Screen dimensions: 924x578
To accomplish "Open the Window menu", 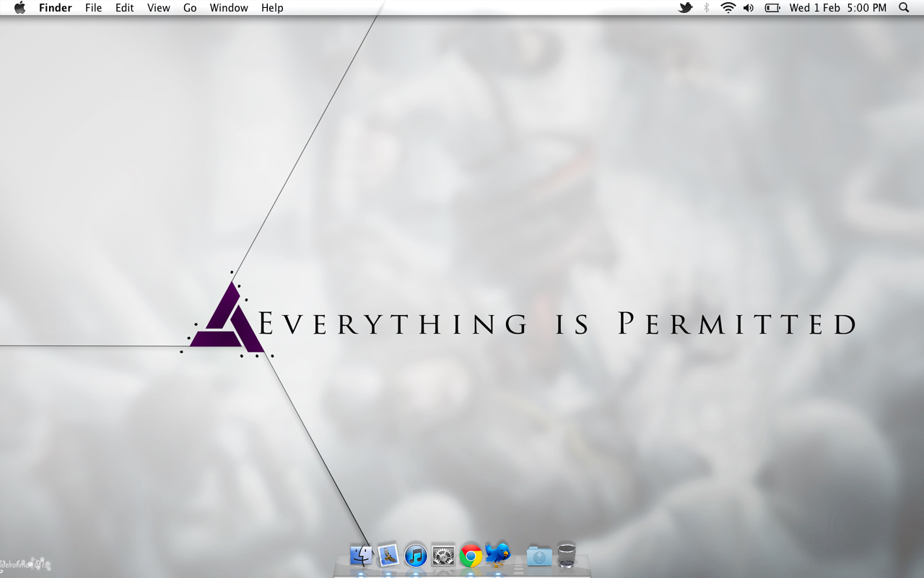I will point(229,8).
